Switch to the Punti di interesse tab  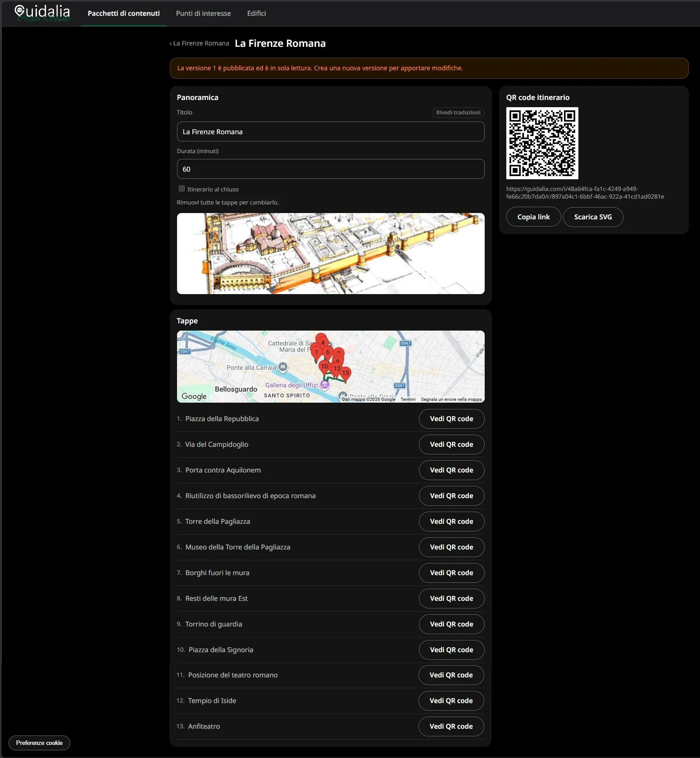[x=204, y=14]
